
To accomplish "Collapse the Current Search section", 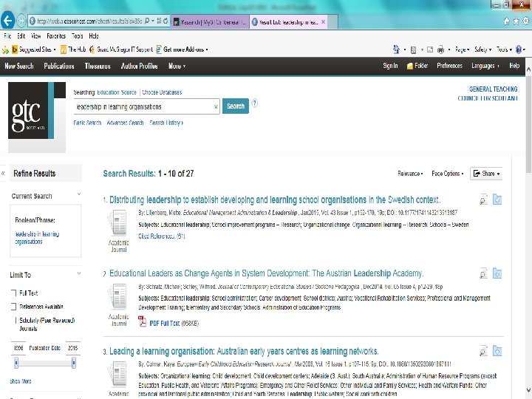I will [x=79, y=194].
